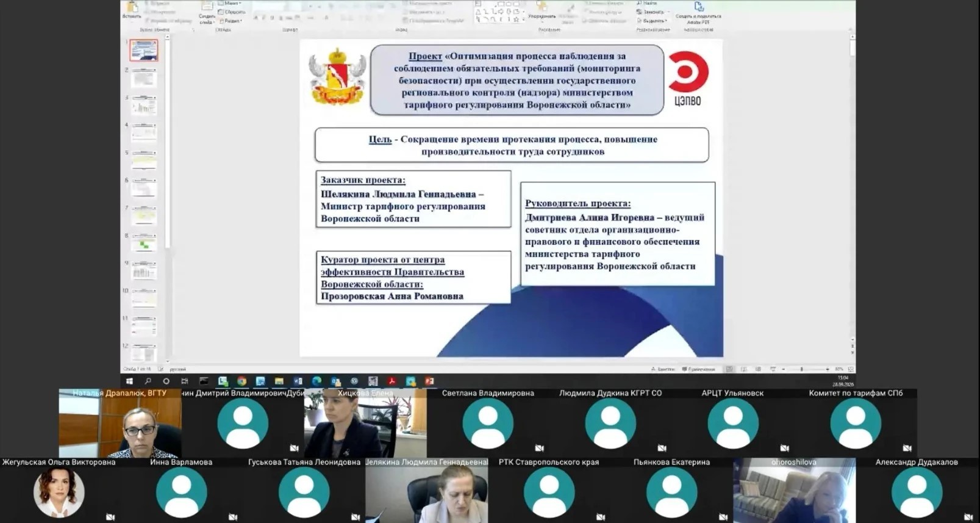Screen dimensions: 980x523
Task: Open the Arrange (Упорядочить) dropdown
Action: (x=542, y=11)
